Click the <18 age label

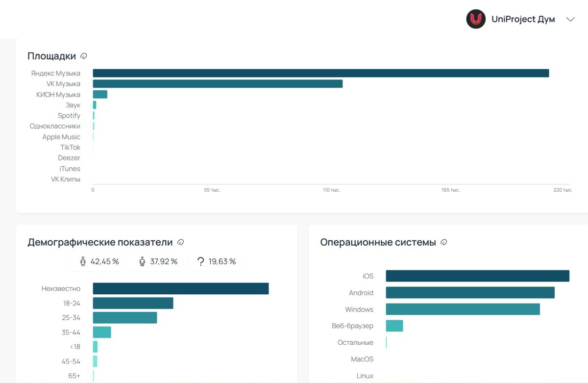point(75,347)
